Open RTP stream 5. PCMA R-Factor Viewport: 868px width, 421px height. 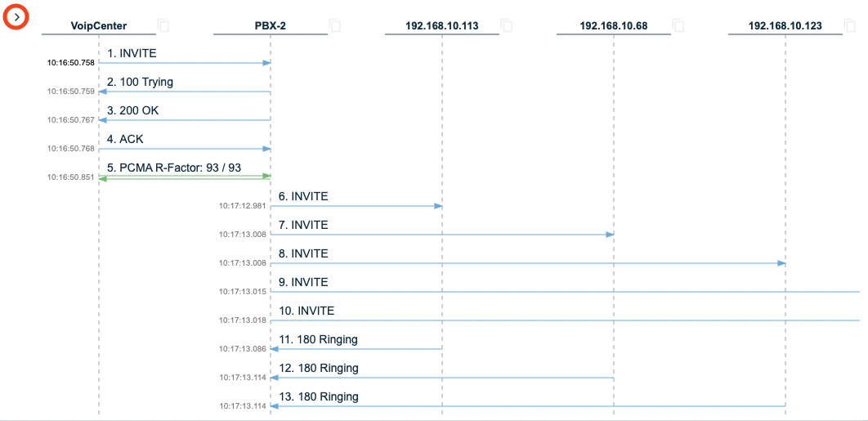[174, 168]
